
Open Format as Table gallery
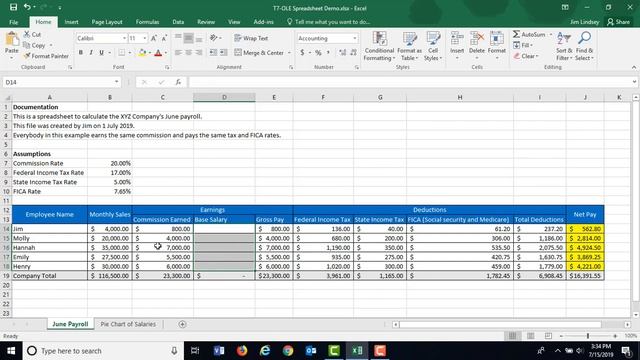pos(409,47)
